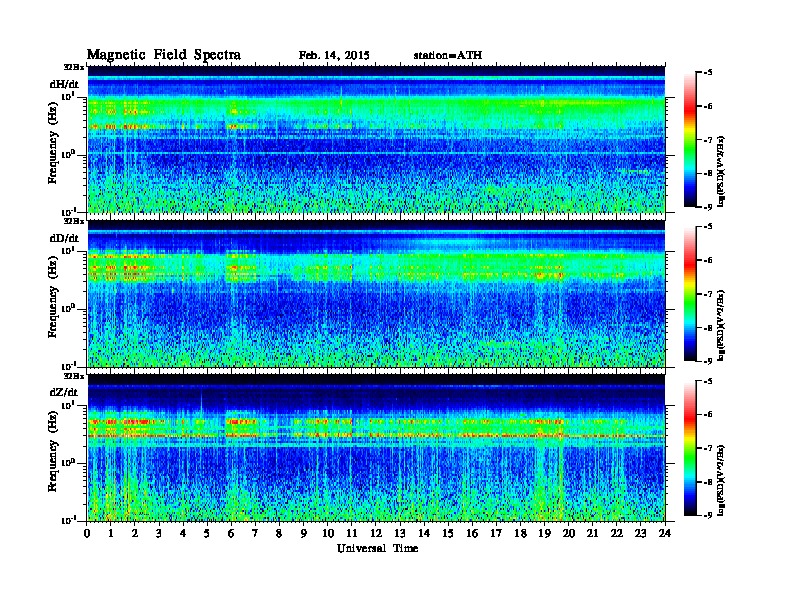
Task: Click the color bar beside the dD/dt panel
Action: coord(690,294)
